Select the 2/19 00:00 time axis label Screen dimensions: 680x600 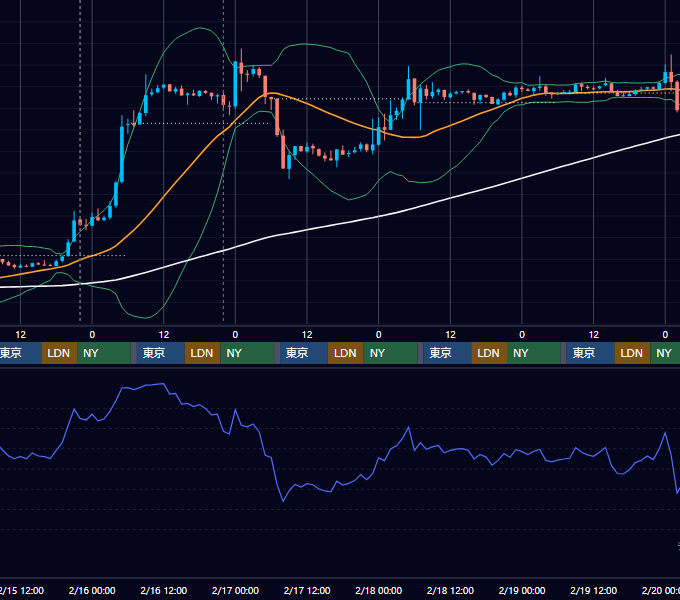point(522,590)
